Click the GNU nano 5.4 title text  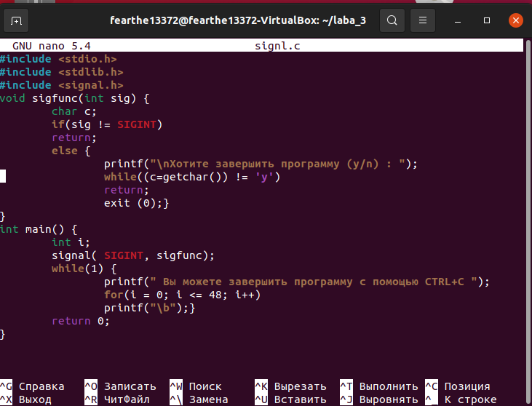(x=52, y=46)
